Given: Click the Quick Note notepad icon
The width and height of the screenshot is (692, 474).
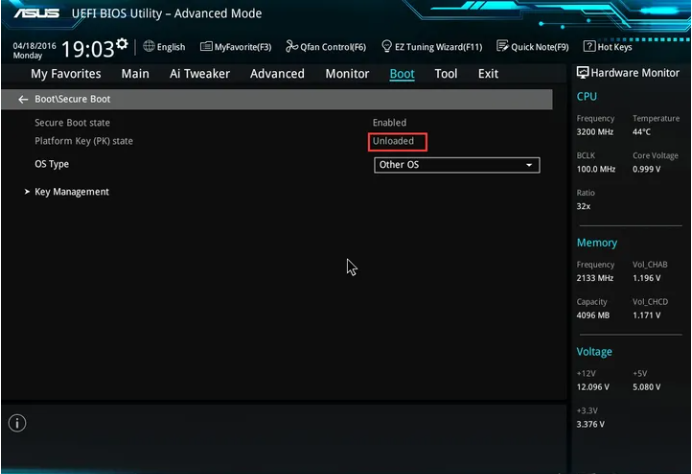Looking at the screenshot, I should (x=502, y=46).
